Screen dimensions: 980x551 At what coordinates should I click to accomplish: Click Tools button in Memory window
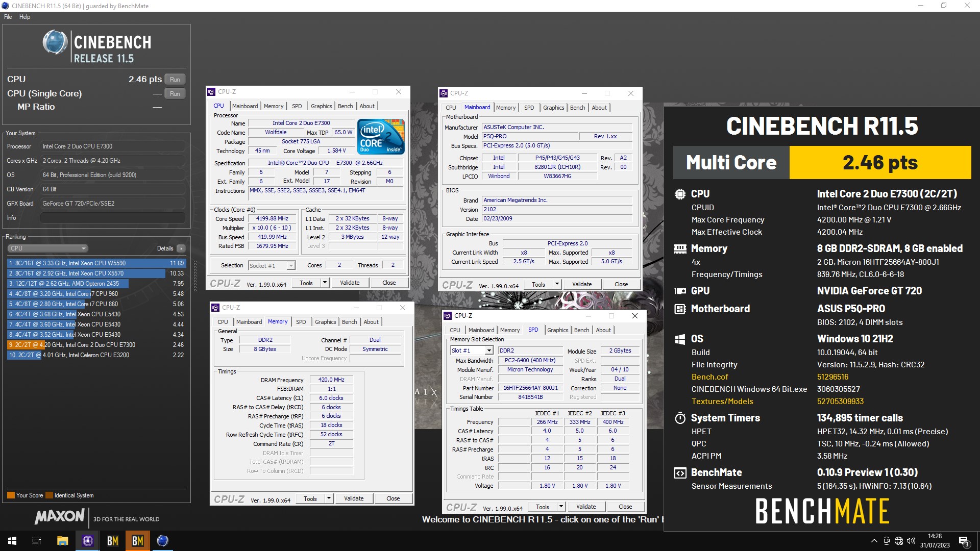[310, 498]
